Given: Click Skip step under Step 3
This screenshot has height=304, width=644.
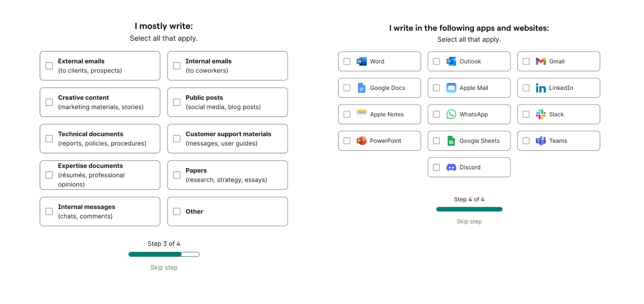Looking at the screenshot, I should (x=164, y=267).
